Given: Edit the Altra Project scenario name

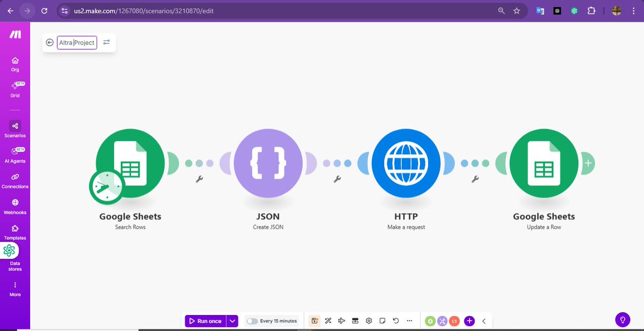Looking at the screenshot, I should tap(77, 42).
